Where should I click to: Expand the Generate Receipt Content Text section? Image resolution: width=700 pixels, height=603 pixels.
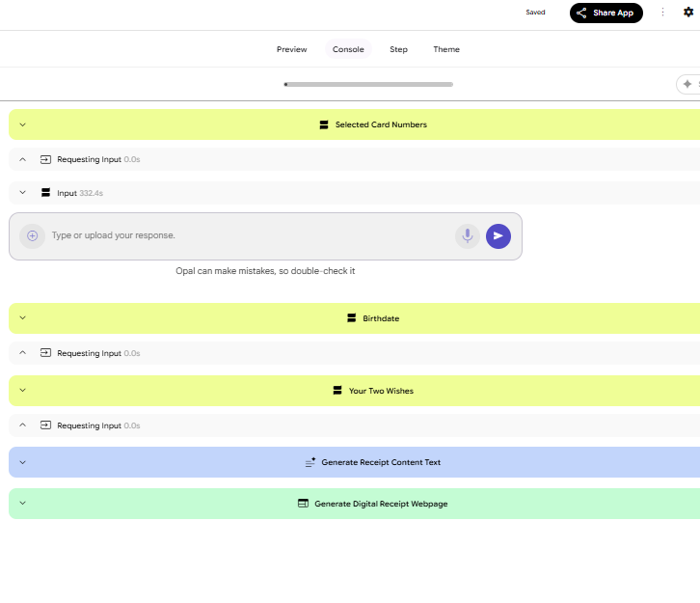(x=23, y=462)
